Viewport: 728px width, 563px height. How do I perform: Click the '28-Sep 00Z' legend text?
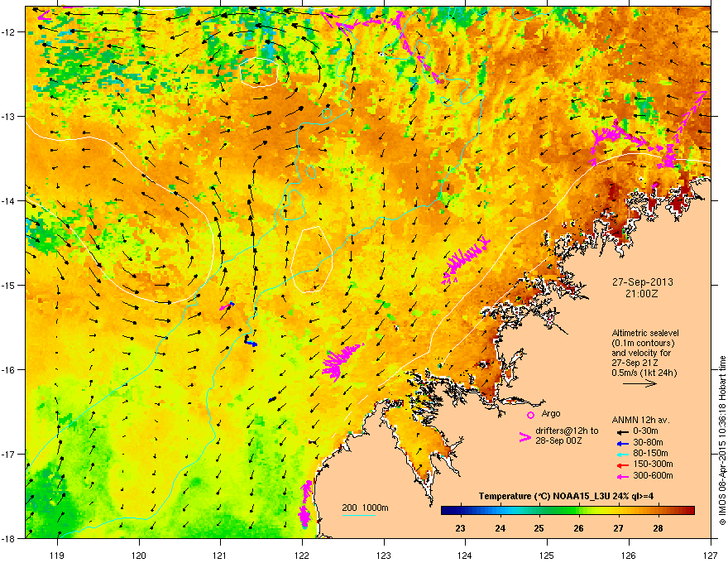point(558,440)
